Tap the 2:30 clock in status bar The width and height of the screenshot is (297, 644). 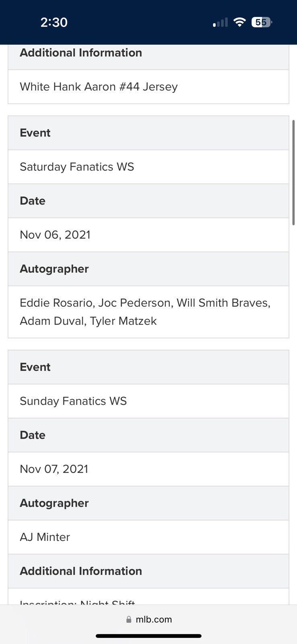(54, 23)
